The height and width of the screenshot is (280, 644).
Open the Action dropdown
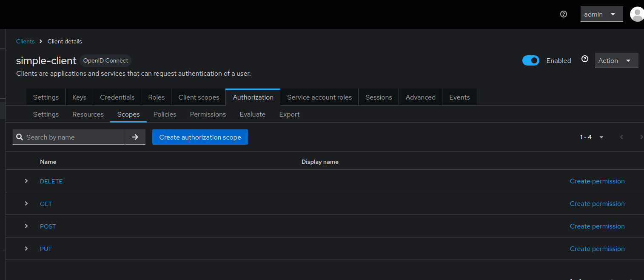(x=616, y=60)
